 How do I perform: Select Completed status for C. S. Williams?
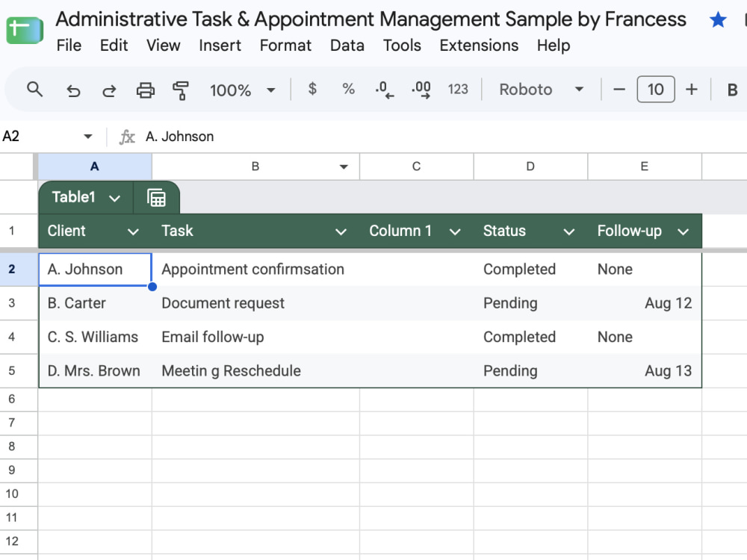530,337
